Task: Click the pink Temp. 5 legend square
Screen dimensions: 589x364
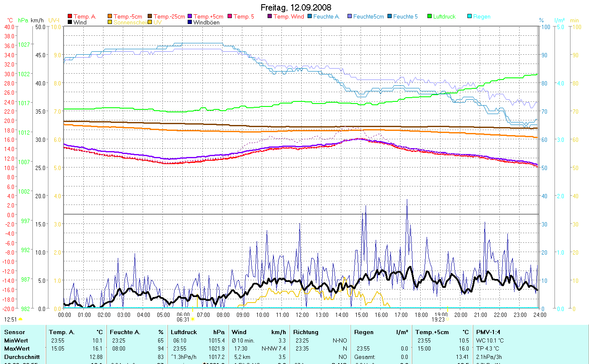Action: pos(230,17)
